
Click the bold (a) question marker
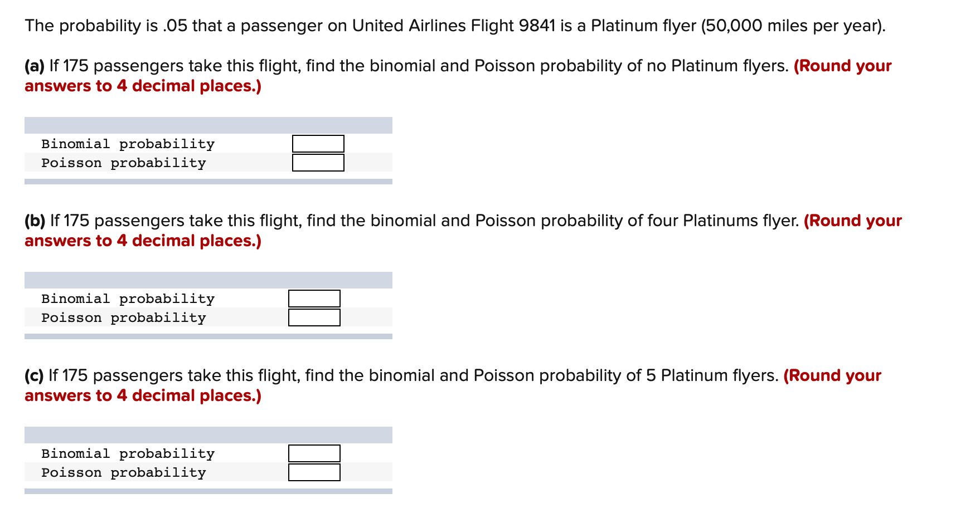click(x=35, y=66)
